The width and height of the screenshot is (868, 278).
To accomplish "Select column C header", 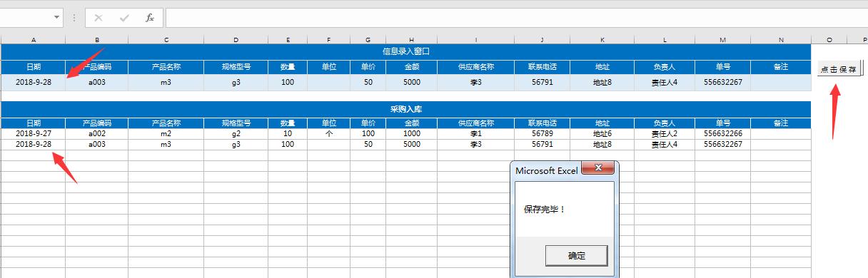I will click(166, 40).
